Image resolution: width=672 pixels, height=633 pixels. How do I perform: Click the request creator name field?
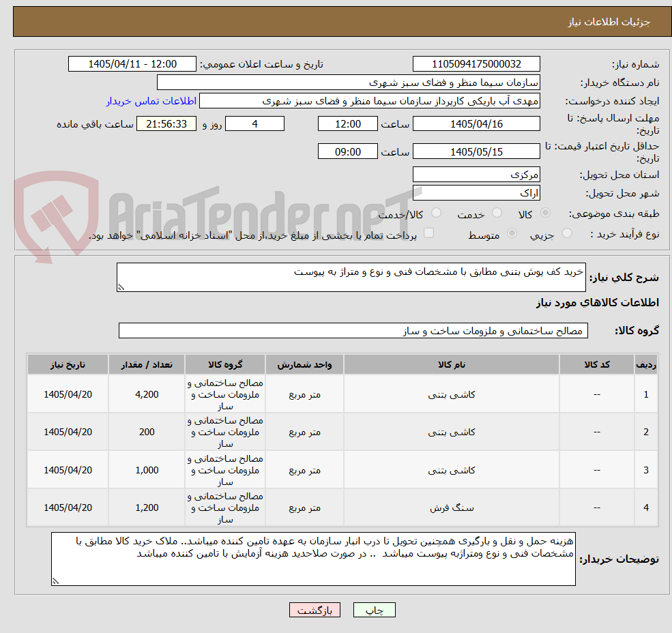369,101
